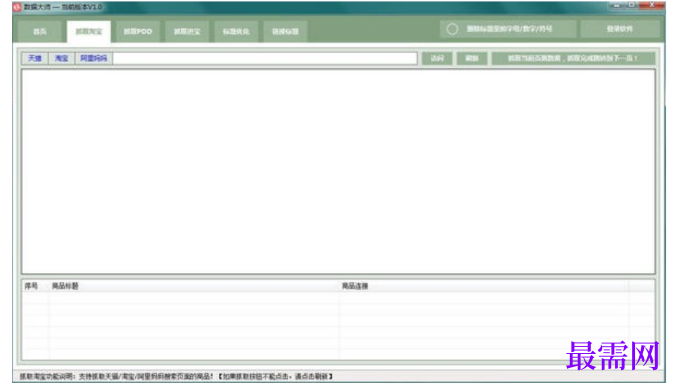Click inside the embedded browser view area
This screenshot has width=678, height=387.
[338, 172]
